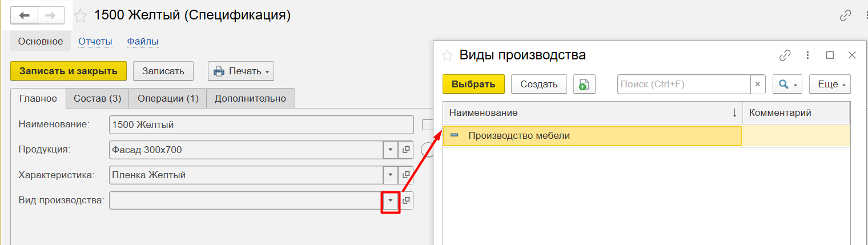
Task: Click the Поиск (Ctrl+F) search field
Action: 684,84
